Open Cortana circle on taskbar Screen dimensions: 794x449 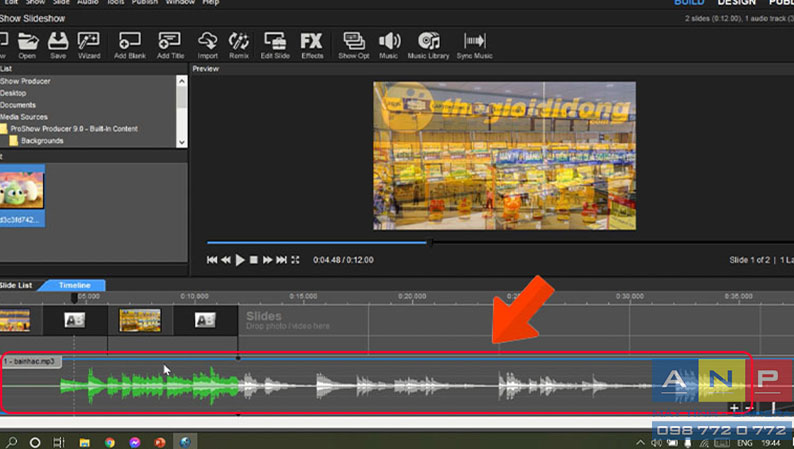35,442
